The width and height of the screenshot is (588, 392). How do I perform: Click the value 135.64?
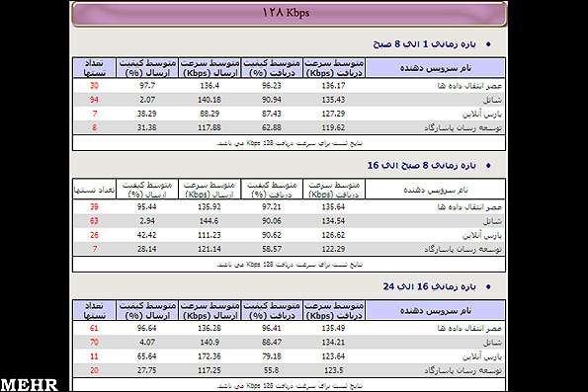333,207
